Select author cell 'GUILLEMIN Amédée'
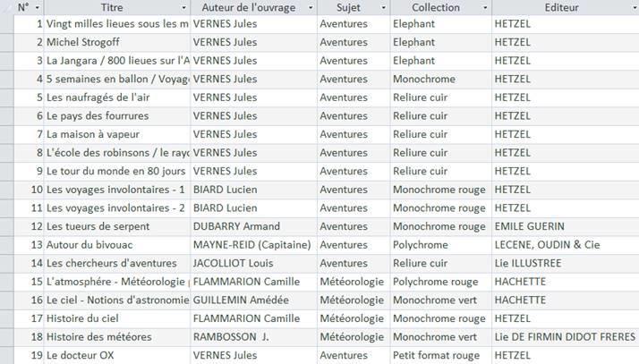This screenshot has height=364, width=639. [254, 301]
